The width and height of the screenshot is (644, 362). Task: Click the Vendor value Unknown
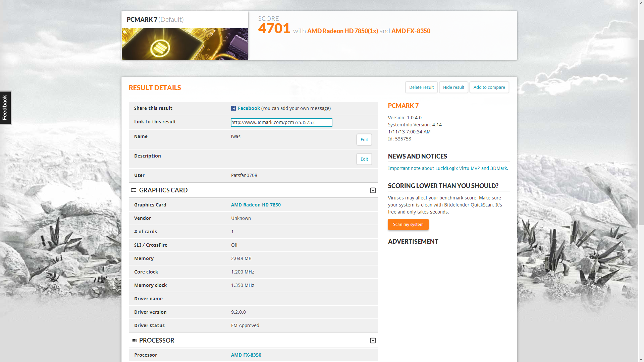[241, 218]
